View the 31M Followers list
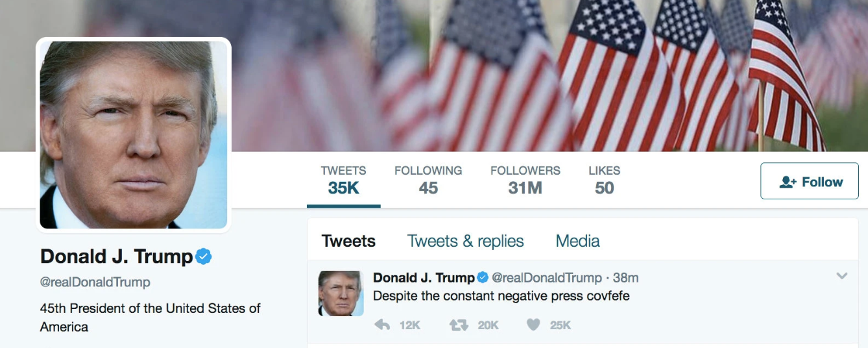Screen dimensions: 868x348 coord(525,180)
